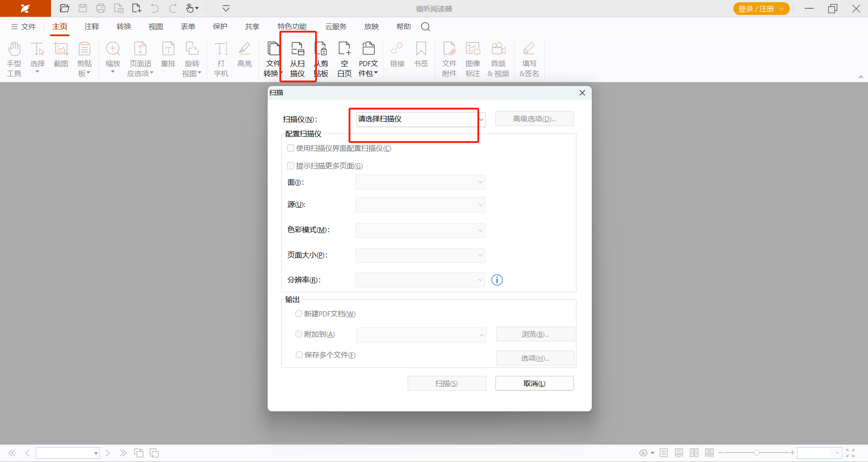Click the Zoom (缩放) tool
The height and width of the screenshot is (462, 868).
click(x=113, y=57)
